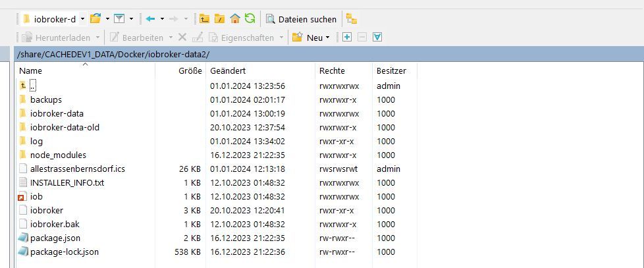644x268 pixels.
Task: Click date 16.12.2023 21:22:36
Action: (248, 252)
